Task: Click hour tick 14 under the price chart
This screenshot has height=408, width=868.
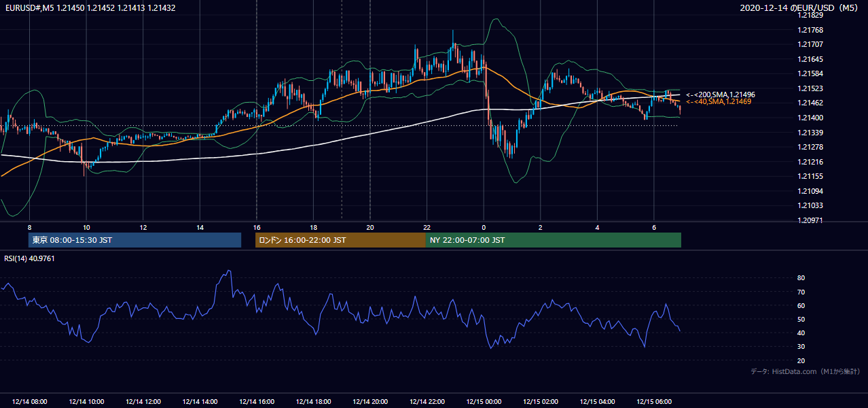Action: click(x=200, y=227)
